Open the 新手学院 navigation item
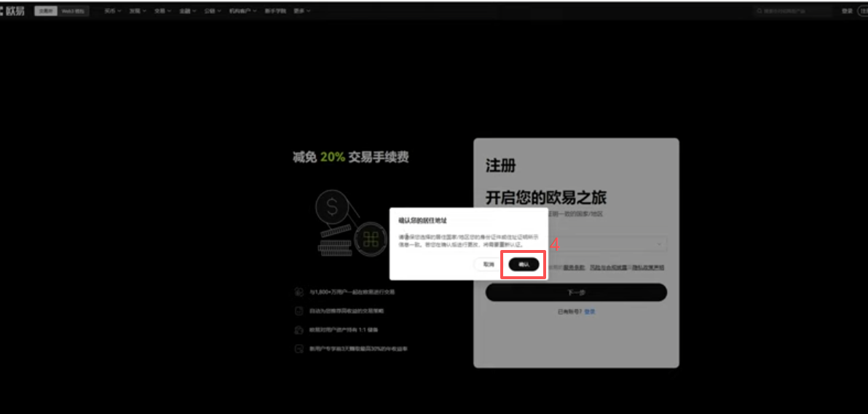 [x=275, y=11]
